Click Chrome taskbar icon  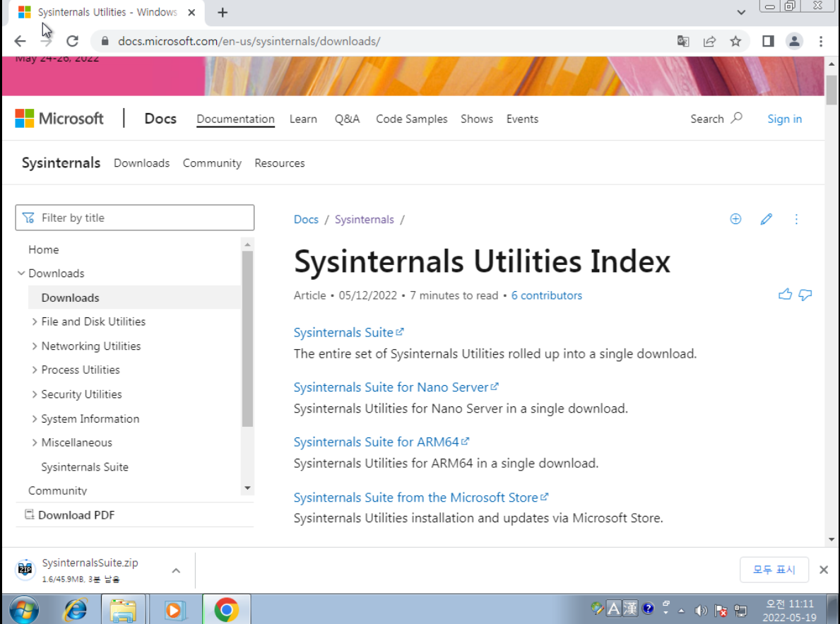[x=226, y=610]
